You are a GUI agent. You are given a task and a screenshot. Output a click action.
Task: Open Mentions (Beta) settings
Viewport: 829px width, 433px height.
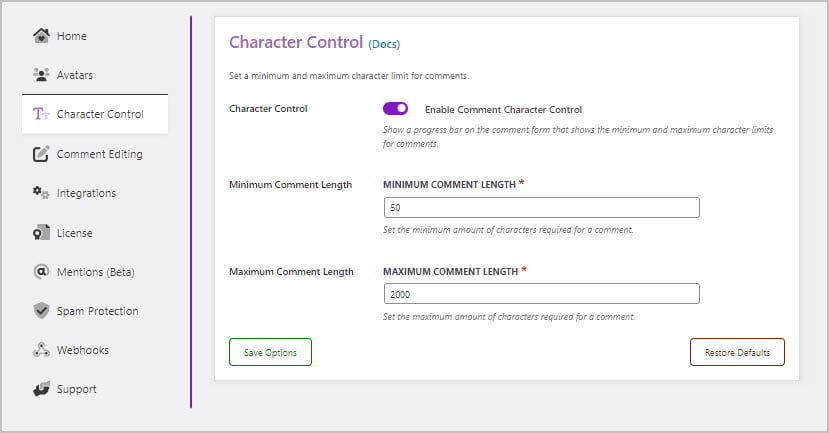coord(95,272)
